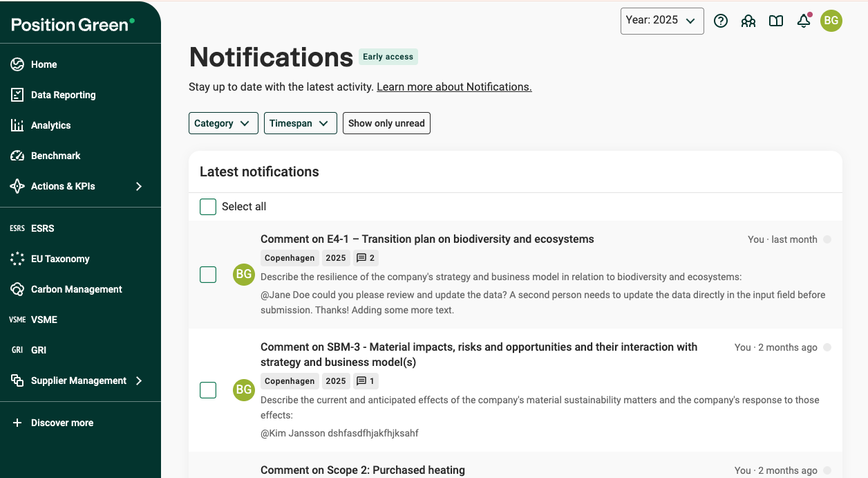The width and height of the screenshot is (868, 478).
Task: Open the Timespan filter dropdown
Action: 301,123
